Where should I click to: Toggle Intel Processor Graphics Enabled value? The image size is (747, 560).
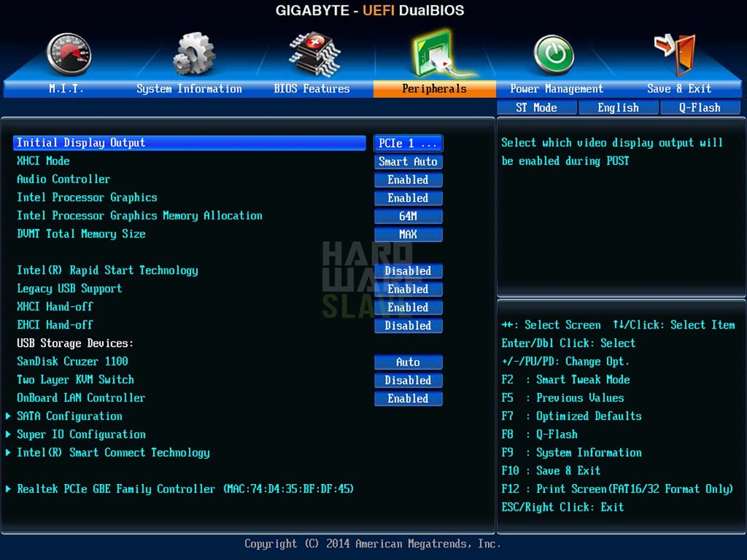click(x=408, y=198)
